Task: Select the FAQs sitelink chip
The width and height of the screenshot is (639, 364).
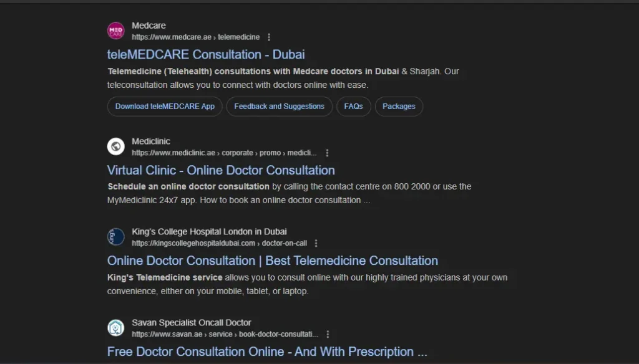Action: [353, 107]
